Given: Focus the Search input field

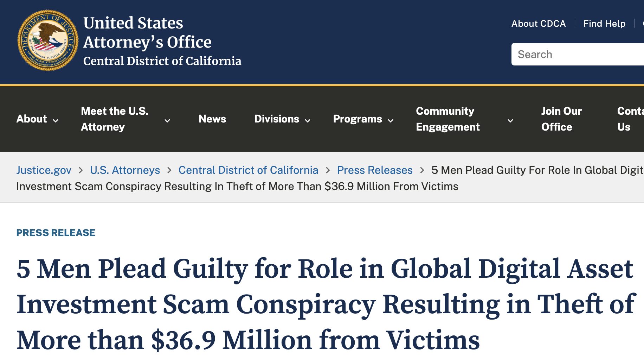Looking at the screenshot, I should point(577,54).
